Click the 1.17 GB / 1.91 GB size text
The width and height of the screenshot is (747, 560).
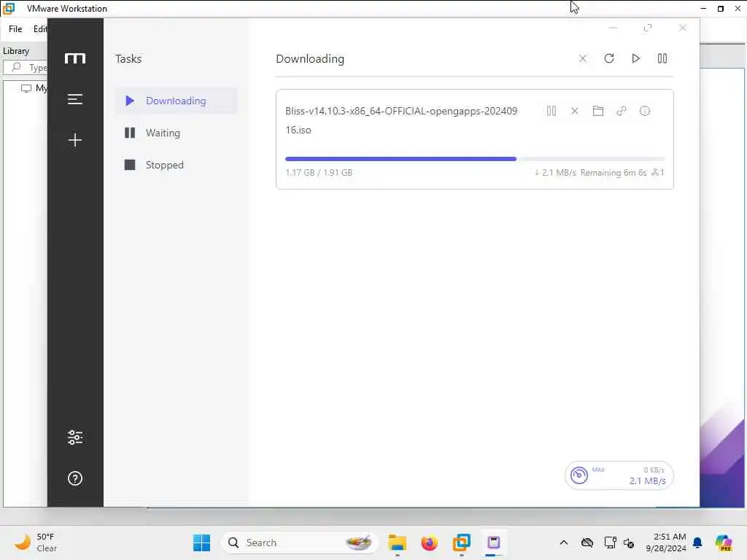pos(319,172)
